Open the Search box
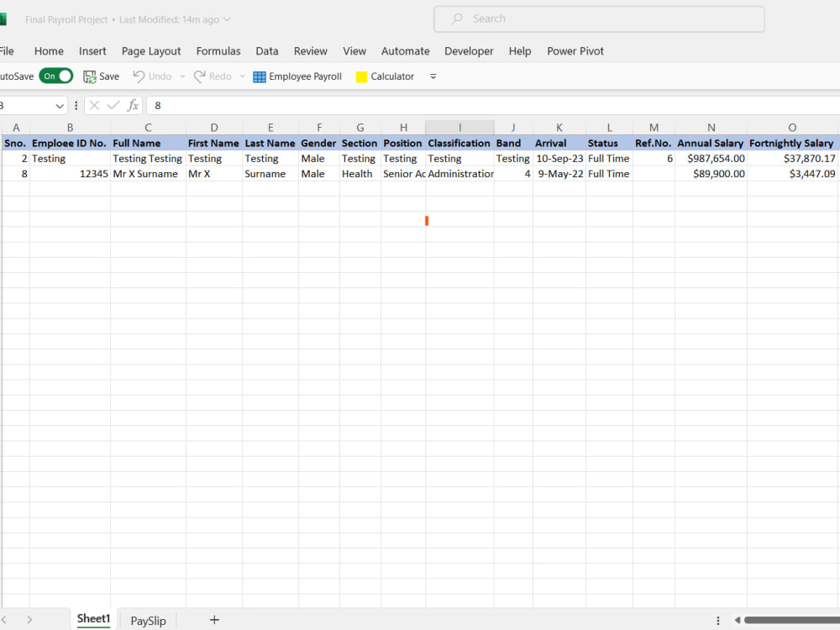The height and width of the screenshot is (630, 840). 598,18
